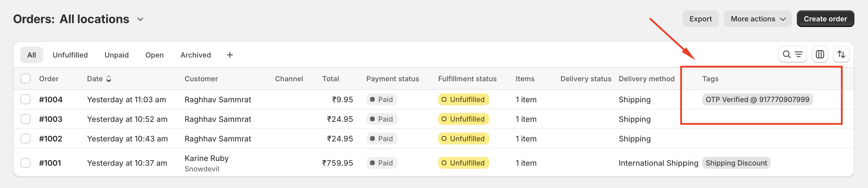Expand All locations chevron
The width and height of the screenshot is (868, 188).
pos(140,19)
